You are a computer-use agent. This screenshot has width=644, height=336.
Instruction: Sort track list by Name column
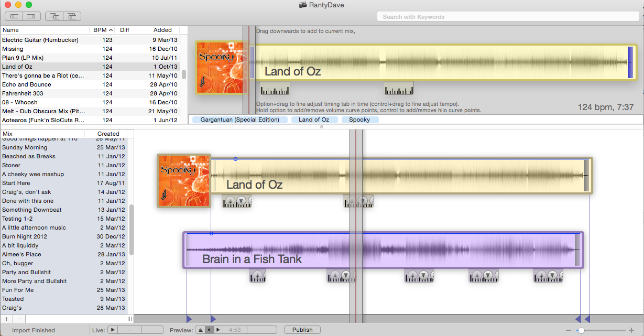click(x=45, y=30)
